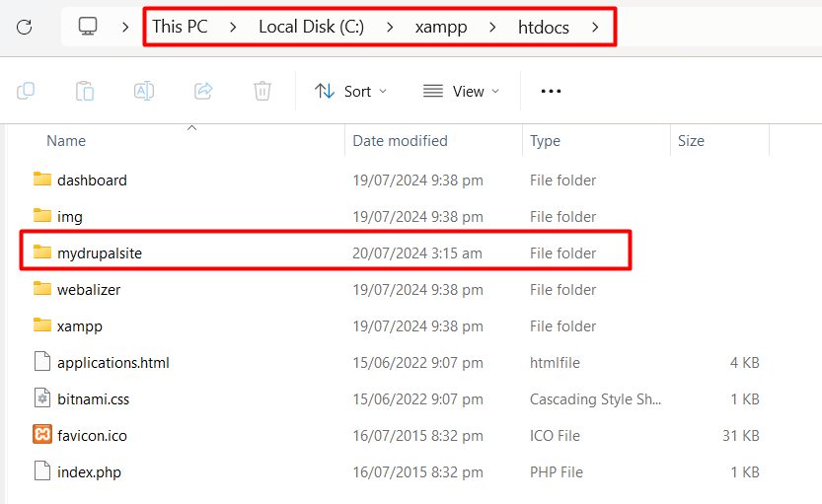Sort by Date modified column header
This screenshot has height=504, width=822.
(400, 141)
